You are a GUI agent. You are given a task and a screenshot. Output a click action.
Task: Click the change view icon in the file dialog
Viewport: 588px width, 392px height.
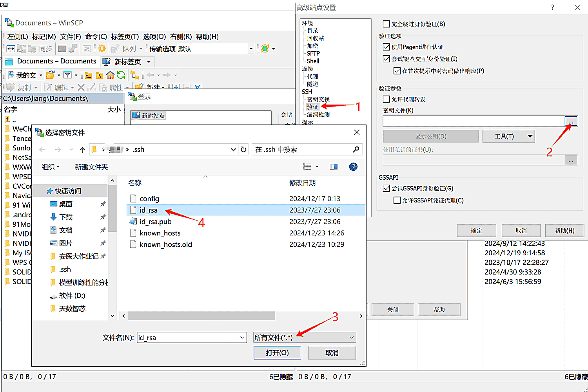pos(307,167)
